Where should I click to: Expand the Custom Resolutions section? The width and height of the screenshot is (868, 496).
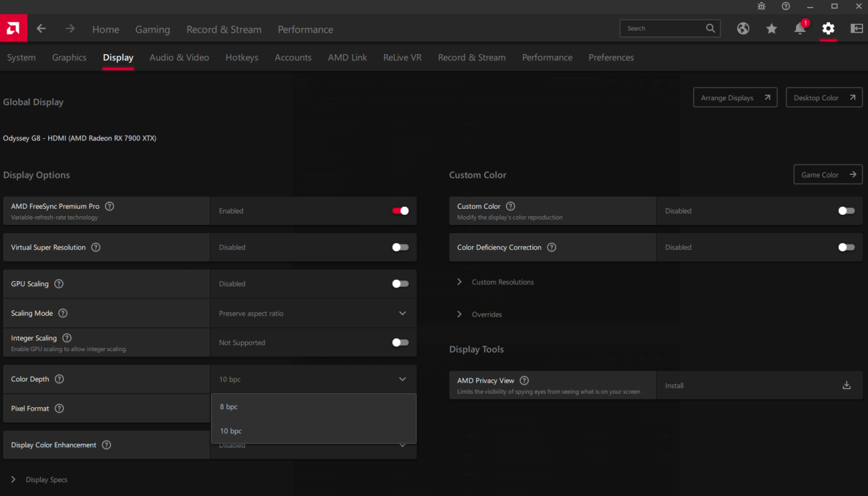(x=502, y=282)
